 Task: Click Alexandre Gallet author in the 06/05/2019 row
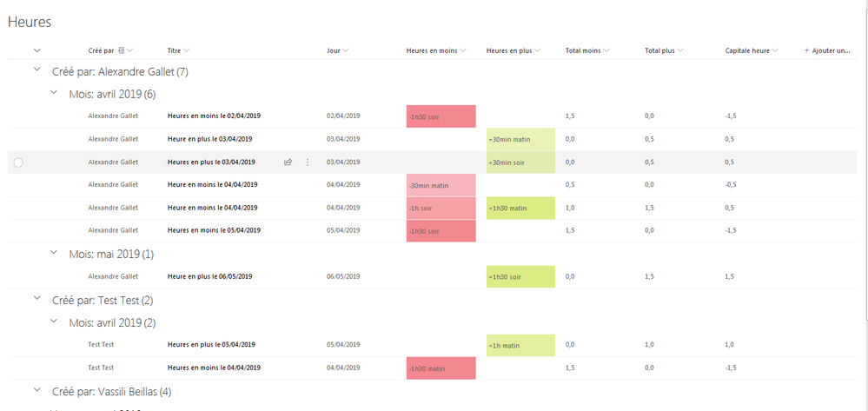[113, 276]
